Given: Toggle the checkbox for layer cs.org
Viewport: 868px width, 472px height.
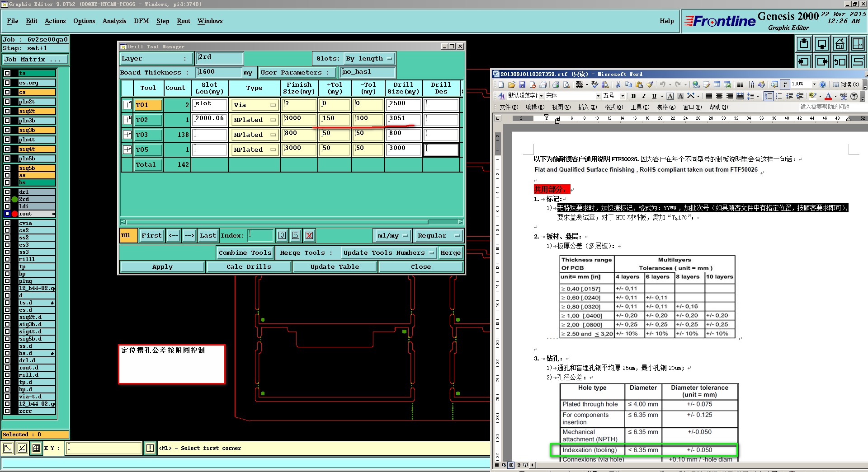Looking at the screenshot, I should click(7, 83).
